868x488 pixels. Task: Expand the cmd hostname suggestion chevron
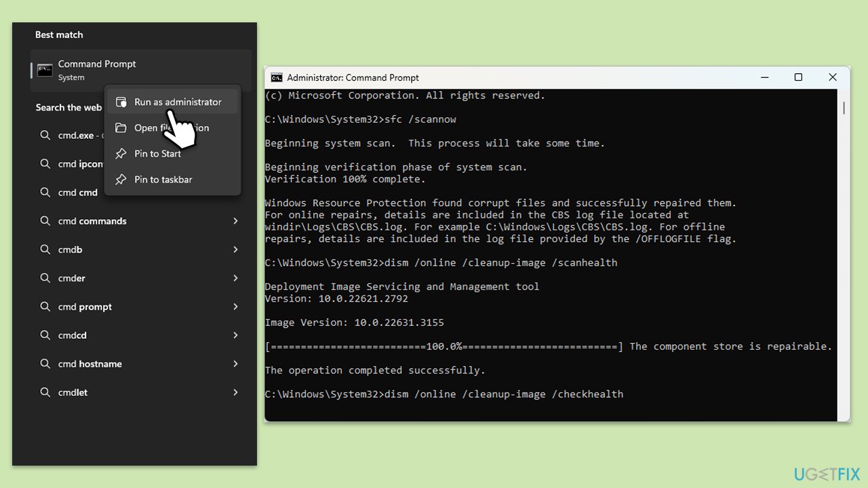[x=235, y=363]
